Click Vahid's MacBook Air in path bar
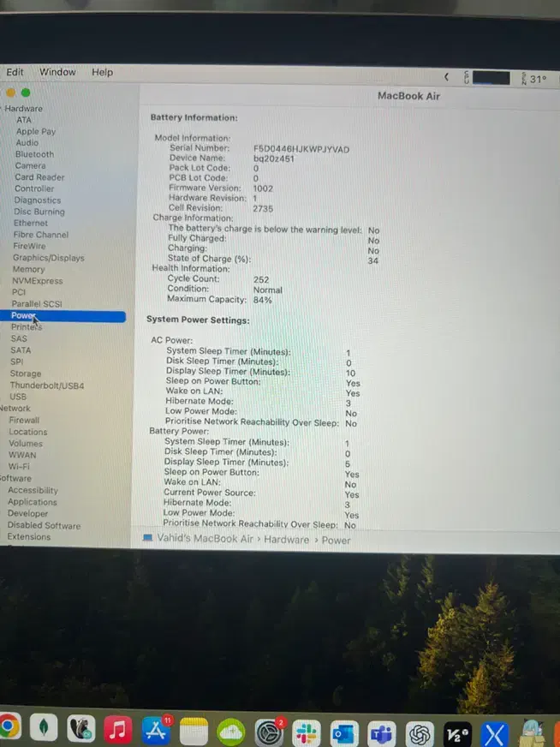 tap(206, 539)
